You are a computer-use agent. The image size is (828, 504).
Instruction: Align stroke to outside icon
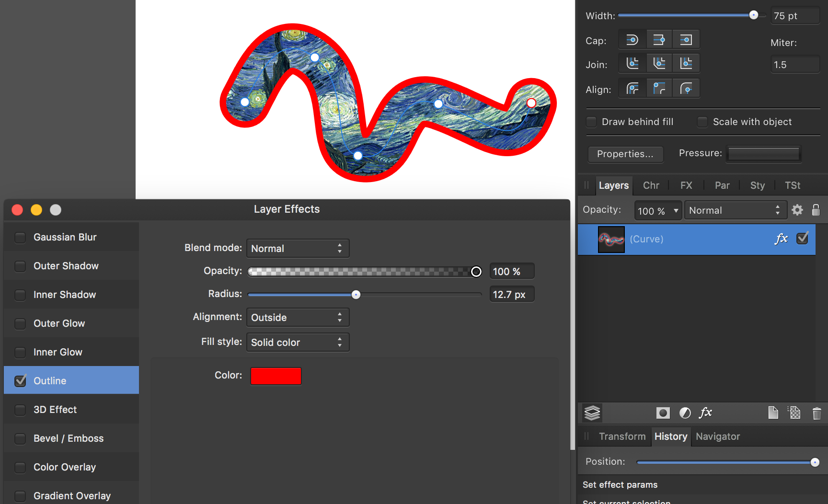pos(686,88)
